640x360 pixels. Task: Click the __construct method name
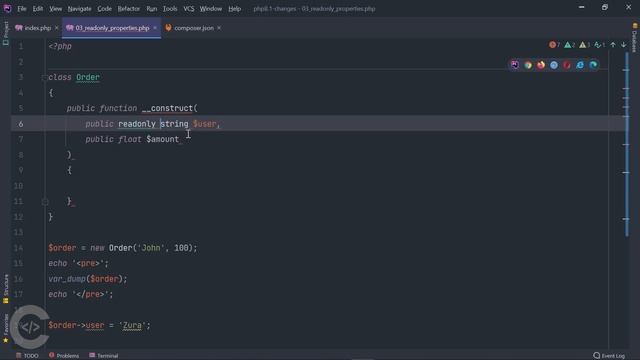(167, 108)
